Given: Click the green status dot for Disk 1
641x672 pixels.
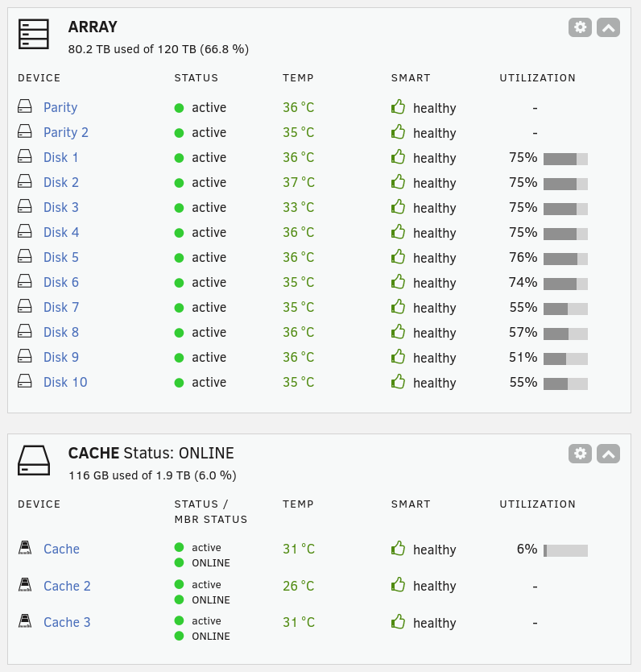Looking at the screenshot, I should [x=179, y=158].
